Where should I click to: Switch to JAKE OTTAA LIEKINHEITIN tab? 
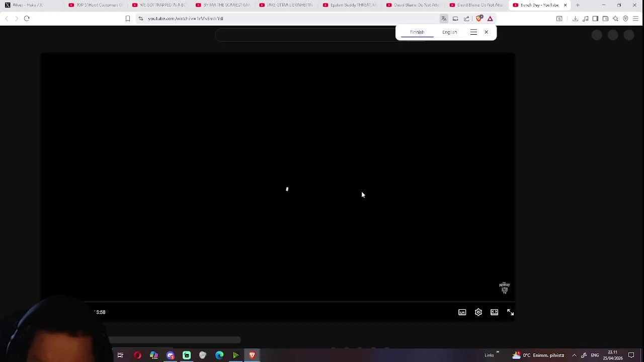(x=286, y=5)
